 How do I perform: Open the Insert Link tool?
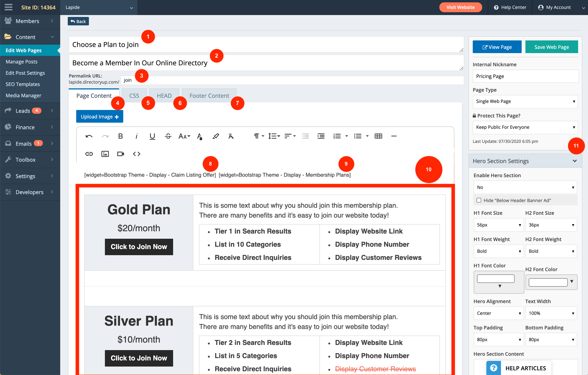[x=89, y=154]
